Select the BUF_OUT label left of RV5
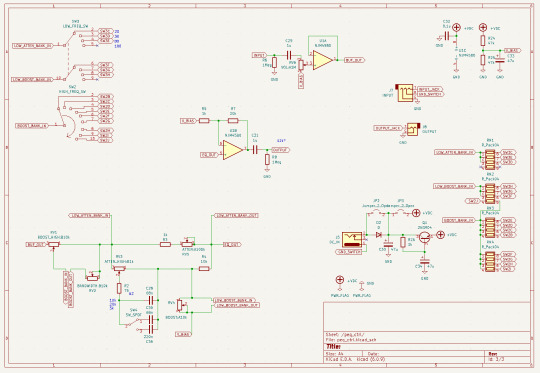 point(36,245)
